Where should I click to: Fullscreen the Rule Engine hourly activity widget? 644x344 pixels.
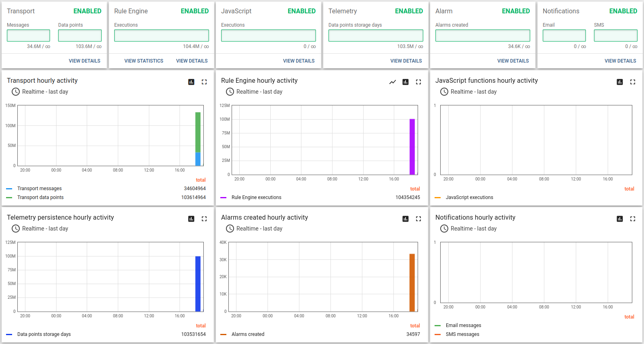coord(418,82)
